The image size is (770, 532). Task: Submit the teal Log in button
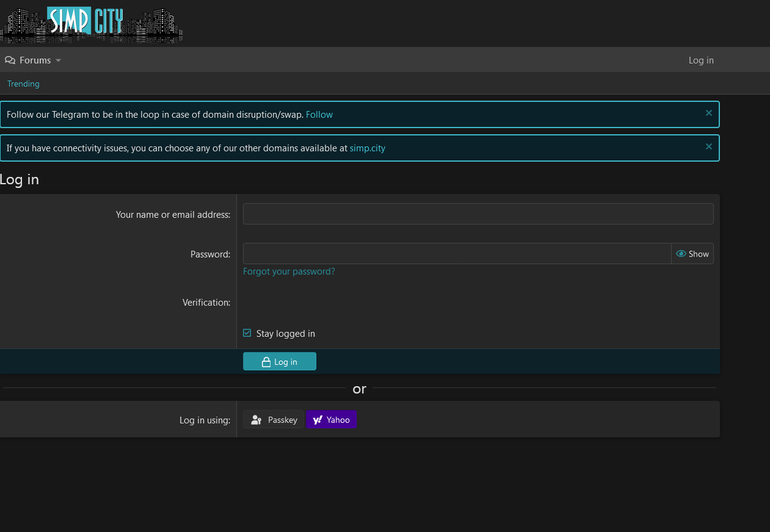point(280,361)
